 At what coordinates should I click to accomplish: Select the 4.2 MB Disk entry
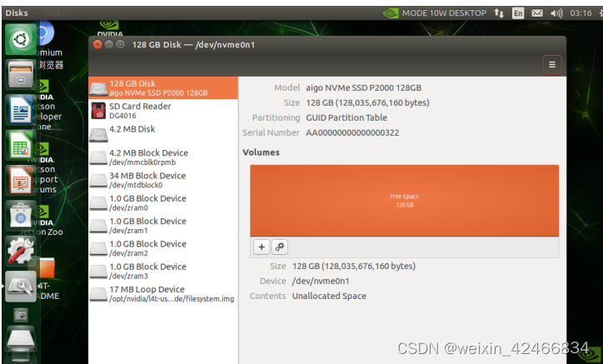163,133
